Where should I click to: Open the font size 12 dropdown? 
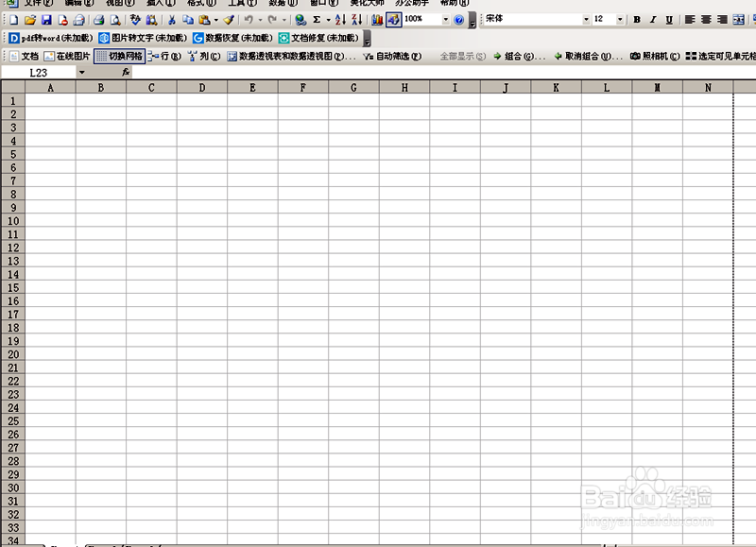[620, 20]
